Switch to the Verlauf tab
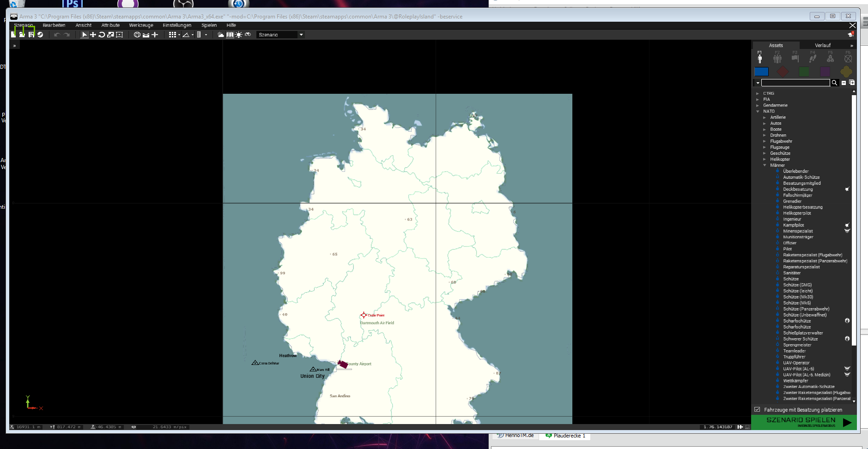 click(x=822, y=45)
